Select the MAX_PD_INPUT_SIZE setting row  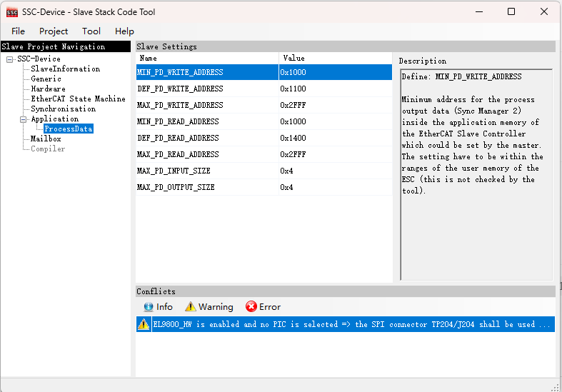point(264,171)
